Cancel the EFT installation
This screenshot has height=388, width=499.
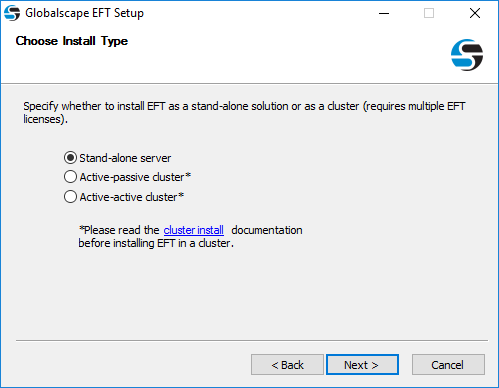click(x=448, y=365)
